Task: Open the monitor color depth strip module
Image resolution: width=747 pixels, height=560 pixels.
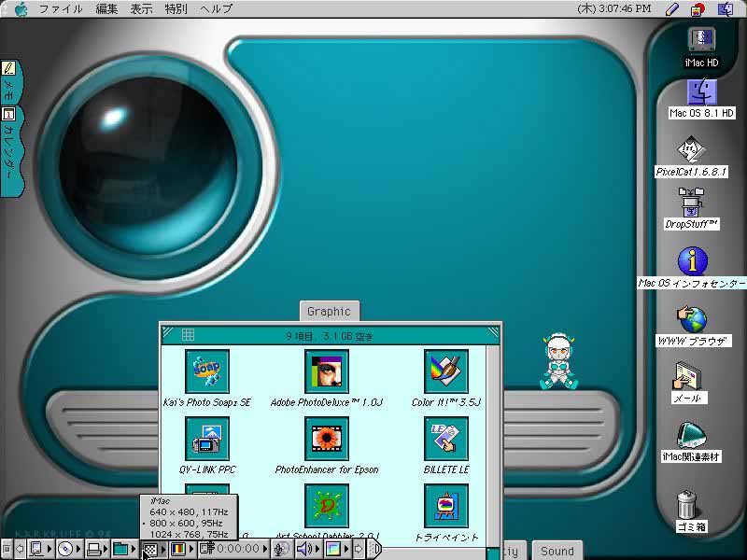Action: (x=182, y=549)
